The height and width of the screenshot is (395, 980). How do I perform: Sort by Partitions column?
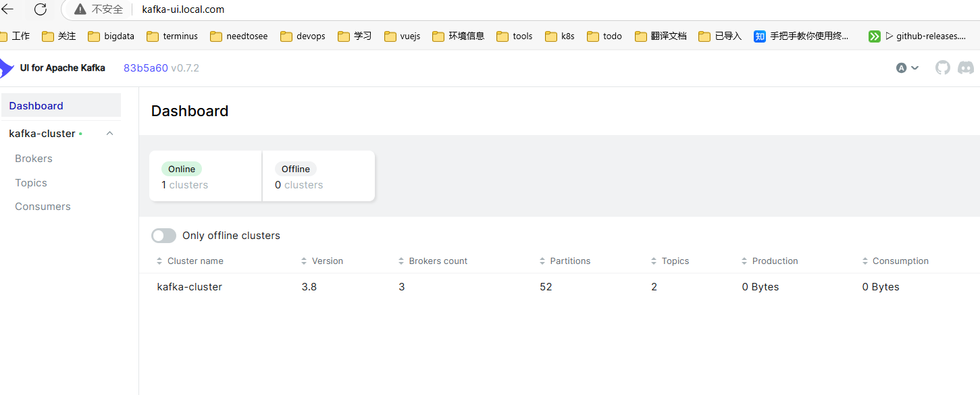pos(565,261)
